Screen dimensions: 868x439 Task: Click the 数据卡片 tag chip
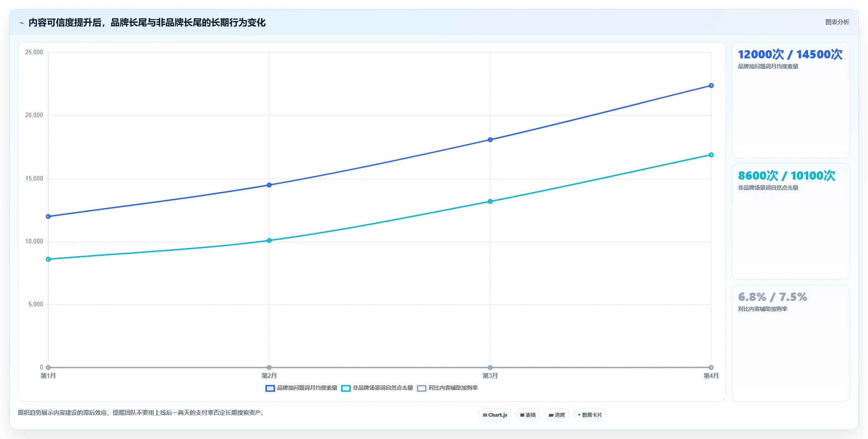point(590,415)
